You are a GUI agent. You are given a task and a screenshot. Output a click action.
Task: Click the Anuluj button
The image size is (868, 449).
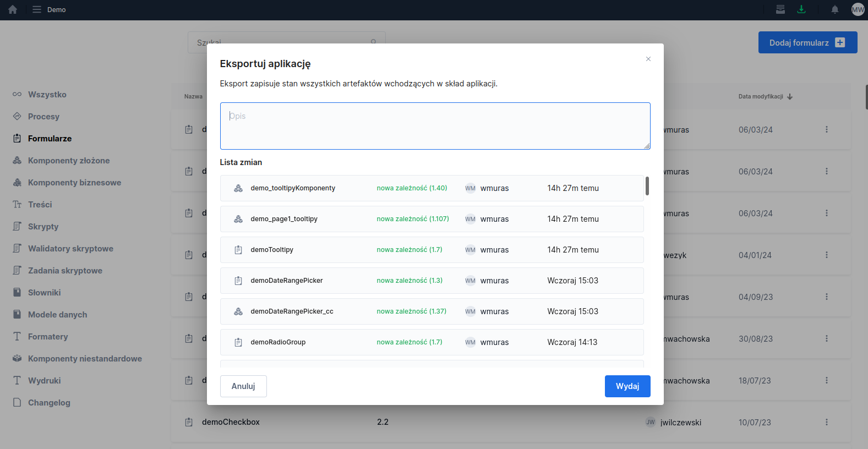click(243, 386)
